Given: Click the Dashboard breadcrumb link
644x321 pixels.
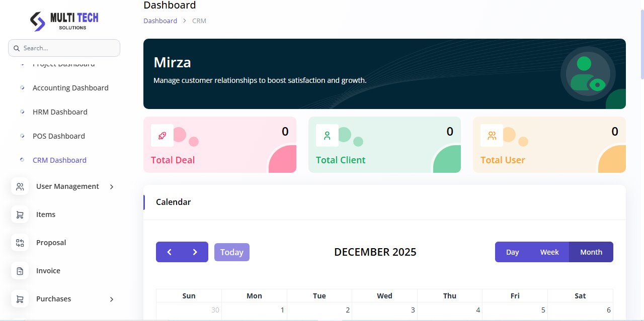Looking at the screenshot, I should pyautogui.click(x=160, y=21).
